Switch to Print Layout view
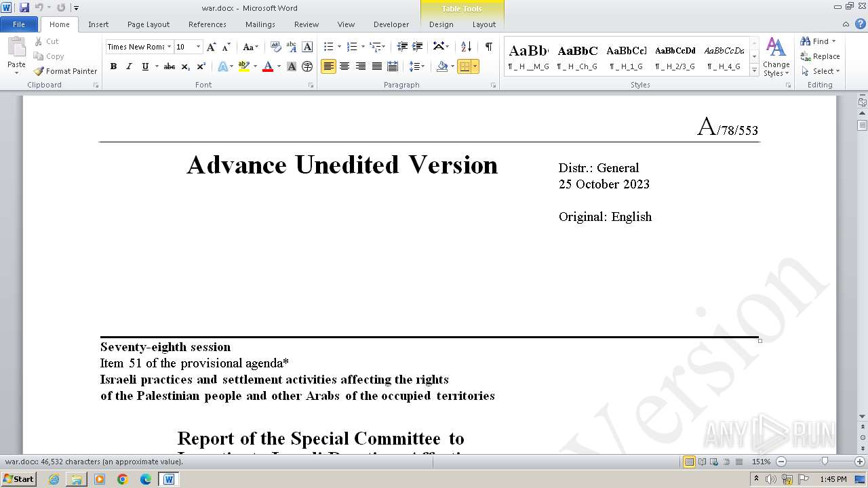Screen dimensions: 868x488 point(689,462)
